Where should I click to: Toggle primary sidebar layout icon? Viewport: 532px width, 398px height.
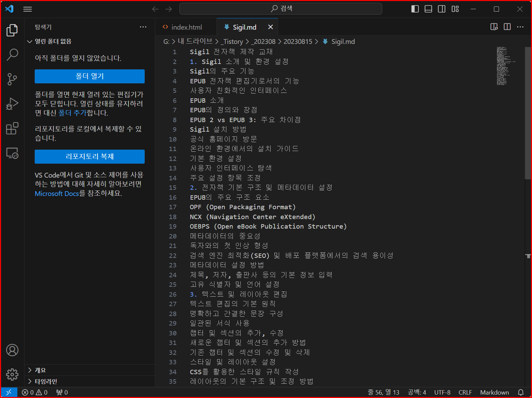(x=415, y=9)
